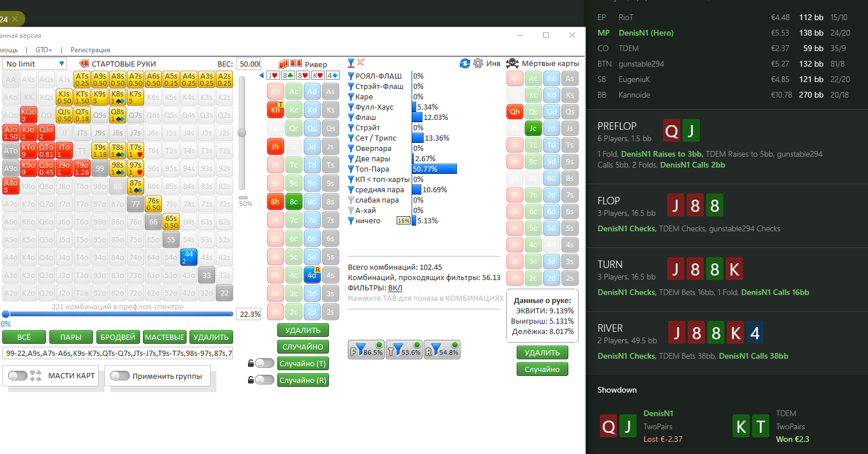Toggle the 4d card in board grid
This screenshot has width=868, height=454.
[x=312, y=275]
